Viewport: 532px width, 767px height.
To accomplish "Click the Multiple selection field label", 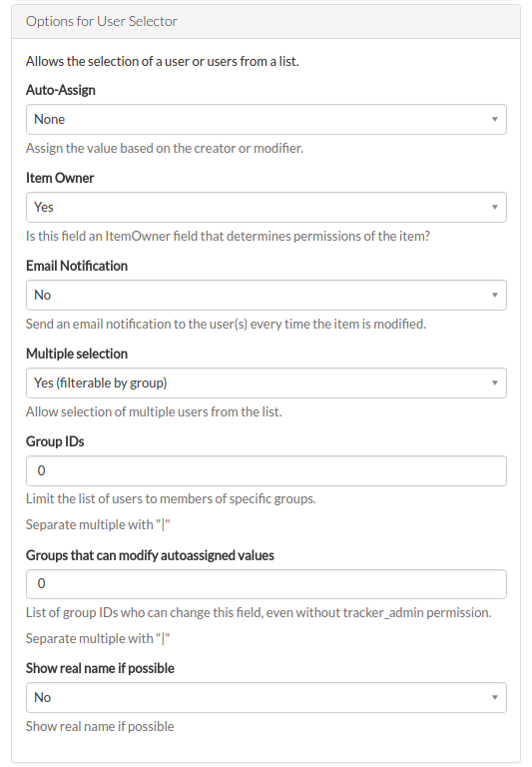I will point(77,354).
